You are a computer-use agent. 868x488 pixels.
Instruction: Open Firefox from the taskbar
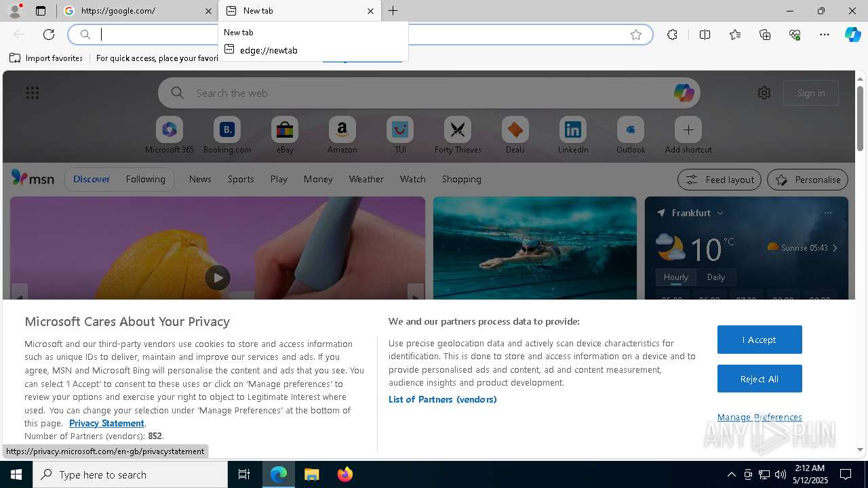345,474
